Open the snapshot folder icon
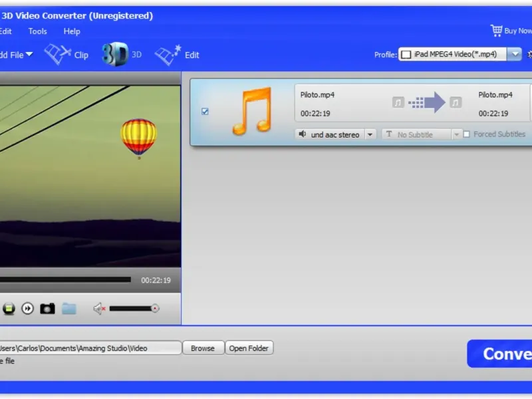Viewport: 532px width, 399px height. click(69, 309)
